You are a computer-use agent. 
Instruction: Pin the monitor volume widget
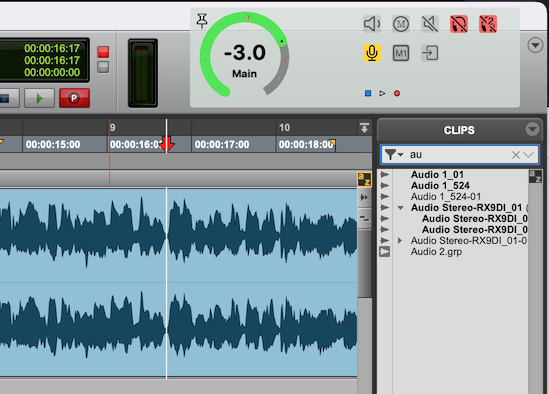click(202, 21)
